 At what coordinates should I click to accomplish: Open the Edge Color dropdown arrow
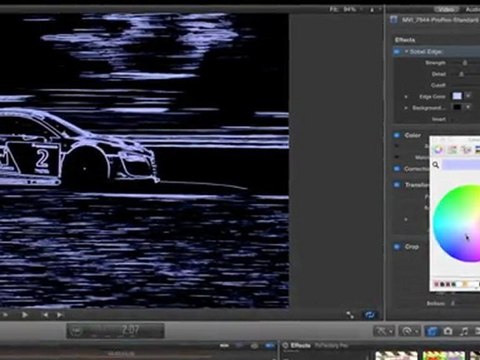468,96
